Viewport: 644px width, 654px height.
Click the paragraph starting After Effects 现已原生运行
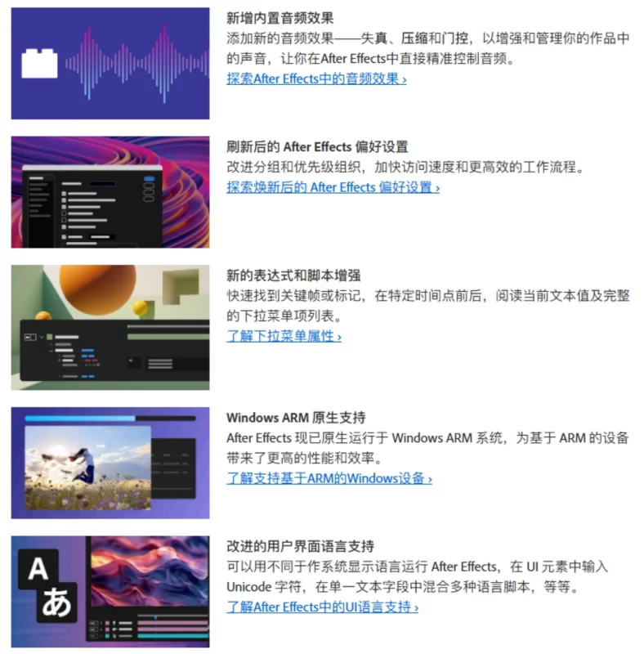click(427, 448)
